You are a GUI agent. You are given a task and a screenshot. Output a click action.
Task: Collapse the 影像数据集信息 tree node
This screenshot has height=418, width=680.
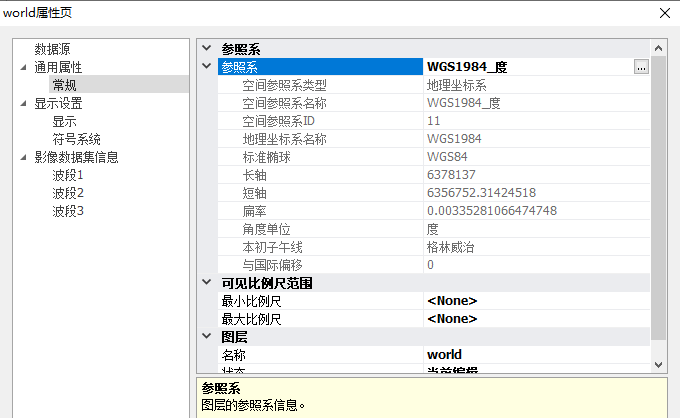[x=24, y=157]
